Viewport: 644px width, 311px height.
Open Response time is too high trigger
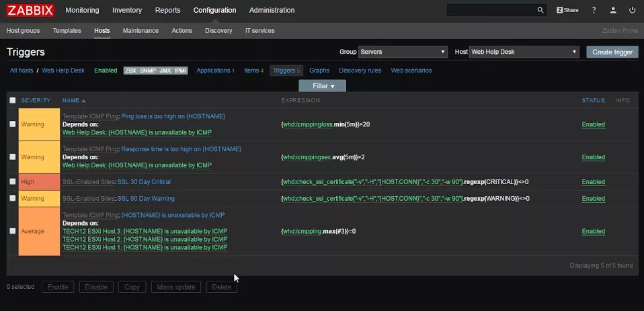[x=181, y=149]
